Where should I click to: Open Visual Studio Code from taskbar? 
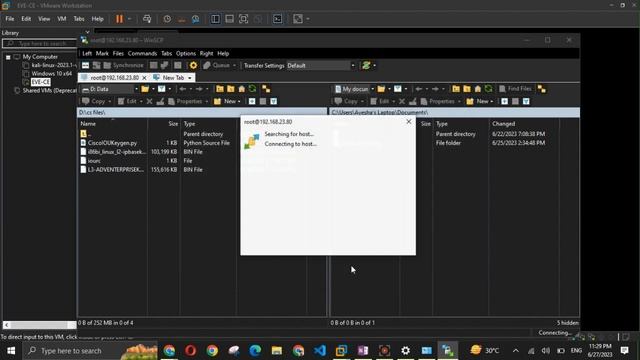tap(320, 351)
